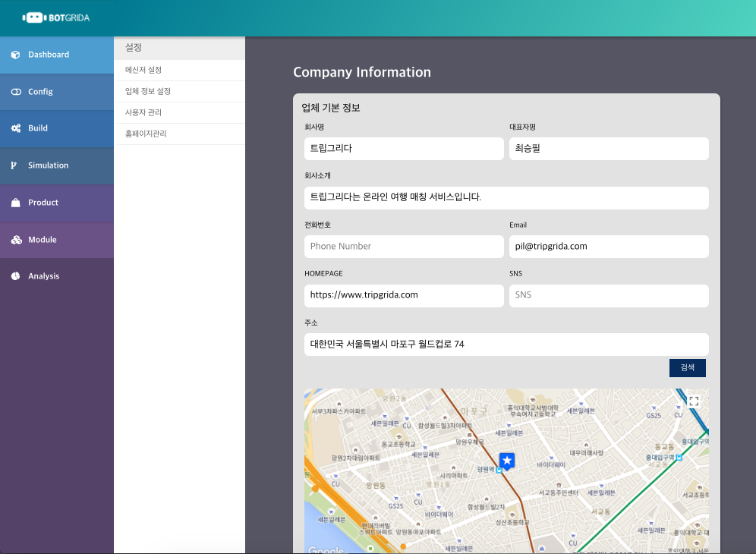Click the 설정 panel header
The width and height of the screenshot is (756, 554).
click(179, 48)
